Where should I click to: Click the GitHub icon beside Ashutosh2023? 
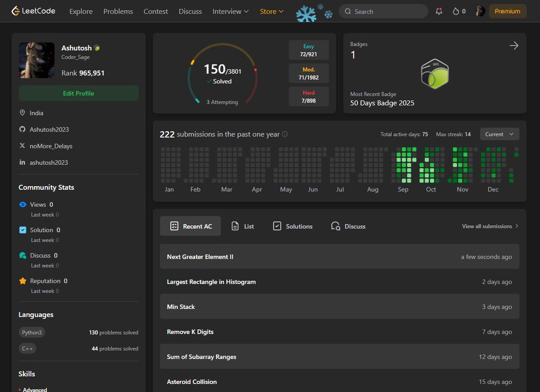pos(22,129)
